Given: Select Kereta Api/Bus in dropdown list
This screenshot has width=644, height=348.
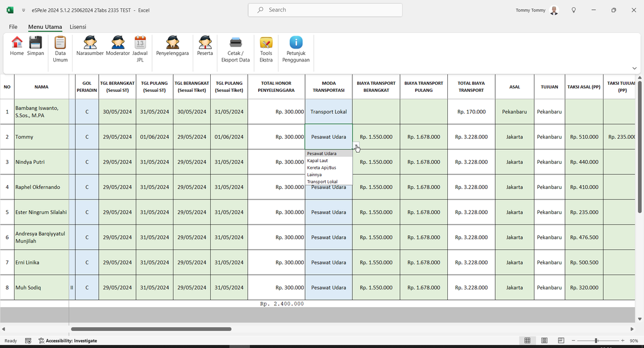Looking at the screenshot, I should pos(321,168).
